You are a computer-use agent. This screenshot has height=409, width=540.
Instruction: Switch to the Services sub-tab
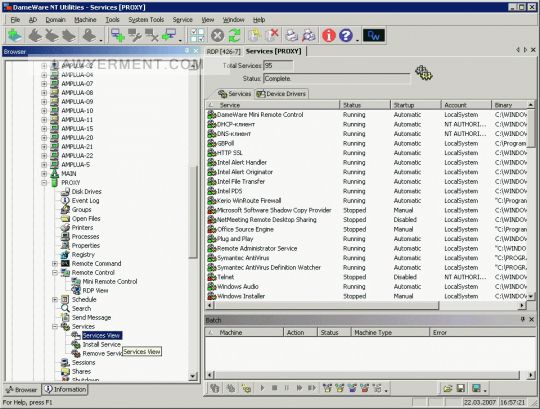235,94
